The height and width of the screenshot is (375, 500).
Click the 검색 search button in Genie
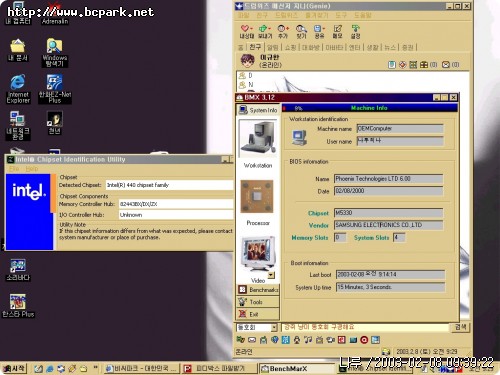click(x=461, y=327)
